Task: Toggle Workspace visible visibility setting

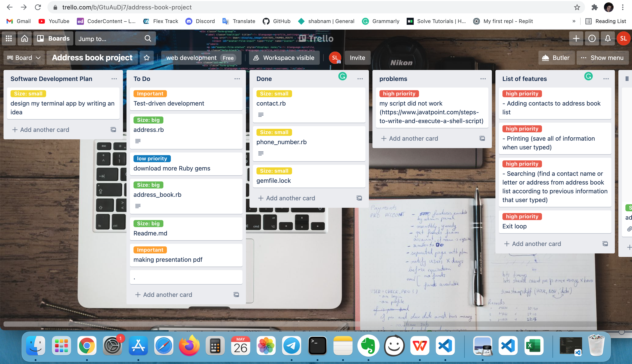Action: click(284, 57)
